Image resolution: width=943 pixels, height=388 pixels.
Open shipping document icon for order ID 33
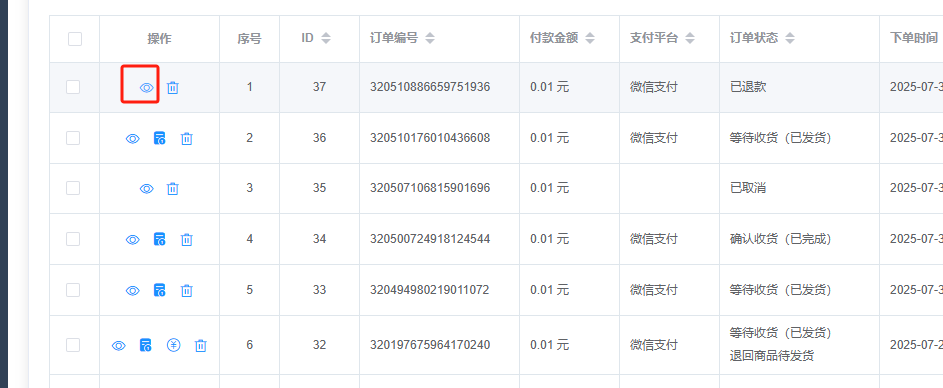click(159, 291)
